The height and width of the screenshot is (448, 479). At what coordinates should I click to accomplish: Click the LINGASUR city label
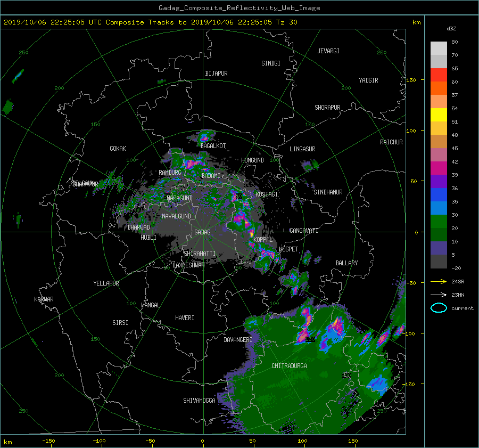(x=302, y=149)
